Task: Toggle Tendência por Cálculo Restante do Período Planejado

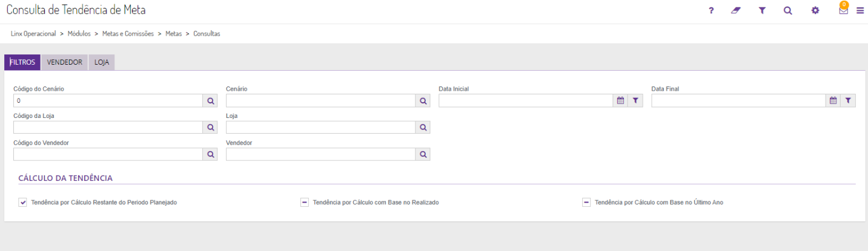Action: coord(23,203)
